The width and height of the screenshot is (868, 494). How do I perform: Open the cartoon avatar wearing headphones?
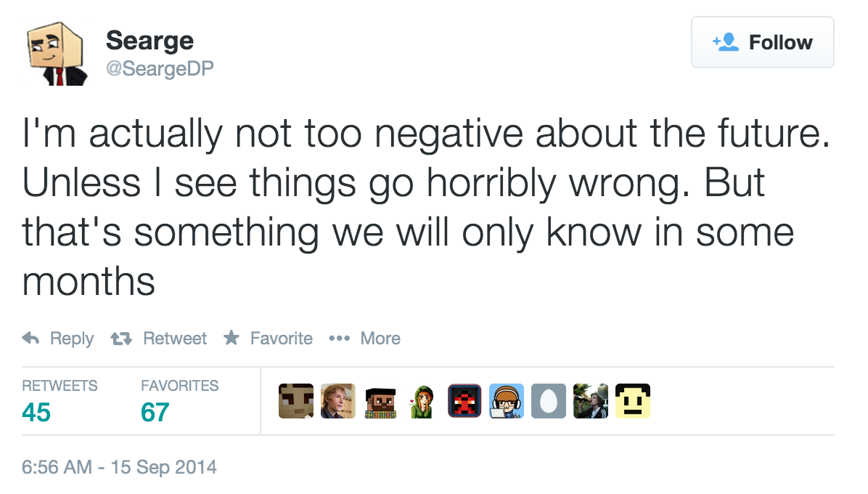tap(507, 401)
